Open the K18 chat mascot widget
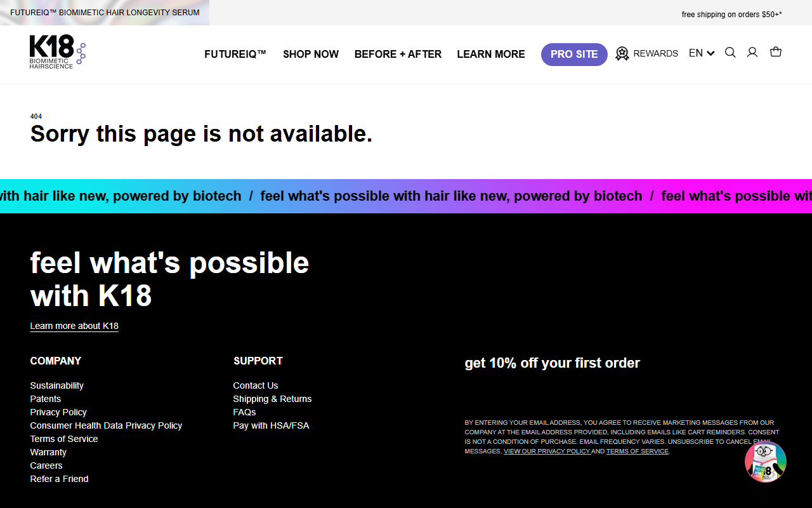Viewport: 812px width, 508px height. pyautogui.click(x=766, y=462)
